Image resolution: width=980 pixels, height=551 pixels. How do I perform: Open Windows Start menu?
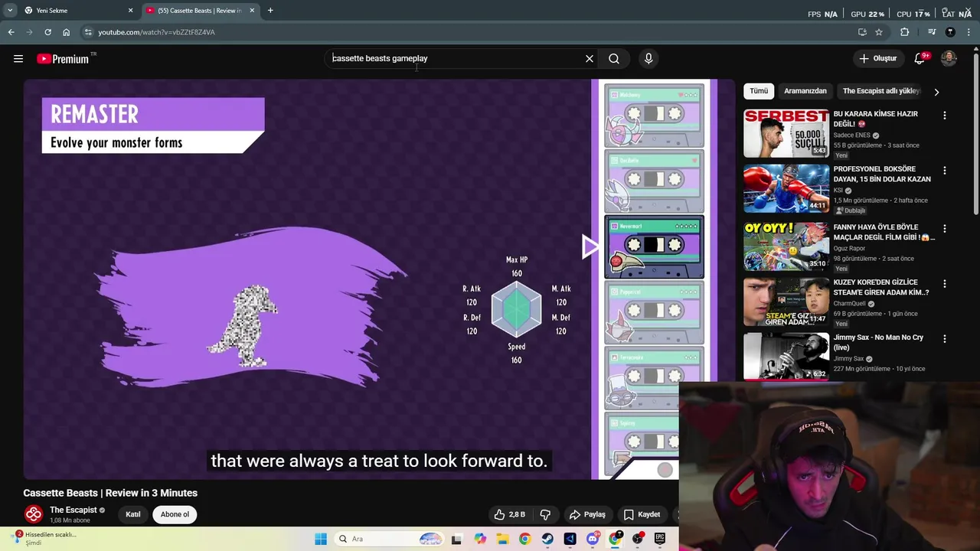(x=321, y=539)
